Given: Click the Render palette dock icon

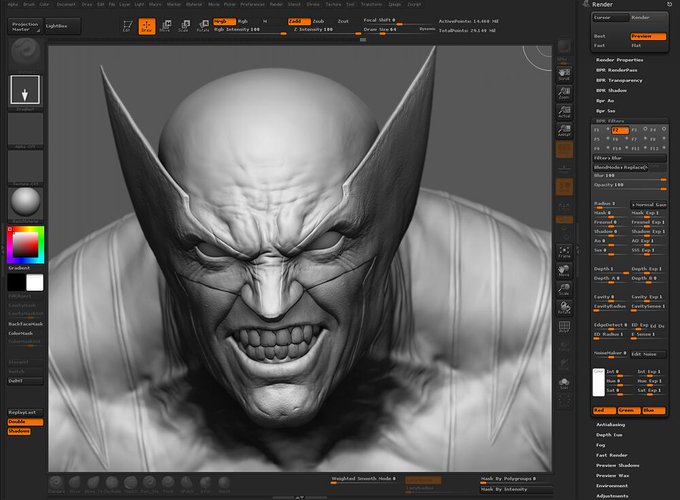Looking at the screenshot, I should tap(670, 4).
